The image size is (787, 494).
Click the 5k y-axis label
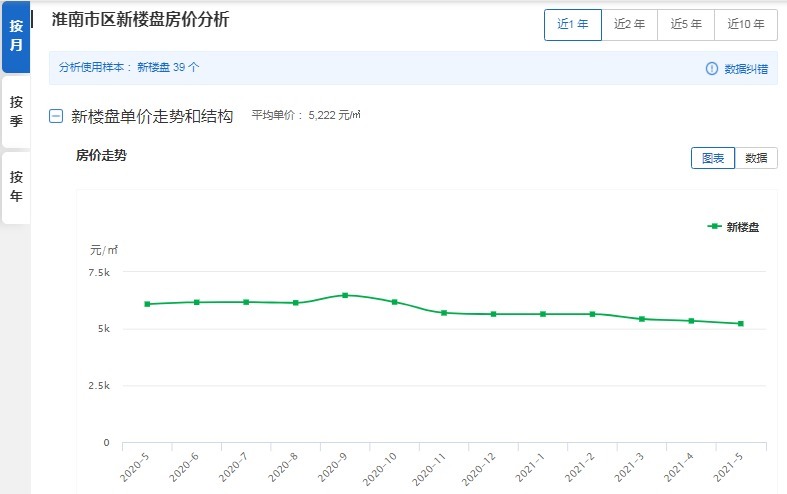pyautogui.click(x=103, y=329)
